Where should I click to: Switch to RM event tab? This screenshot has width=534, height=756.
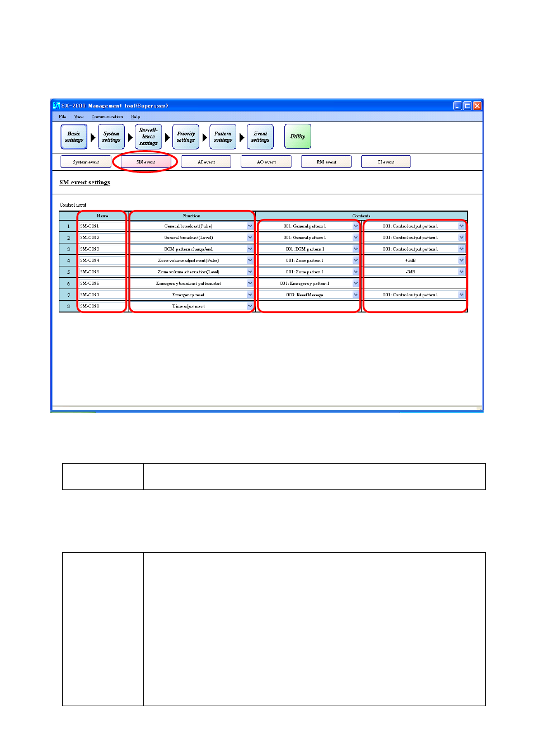(326, 162)
